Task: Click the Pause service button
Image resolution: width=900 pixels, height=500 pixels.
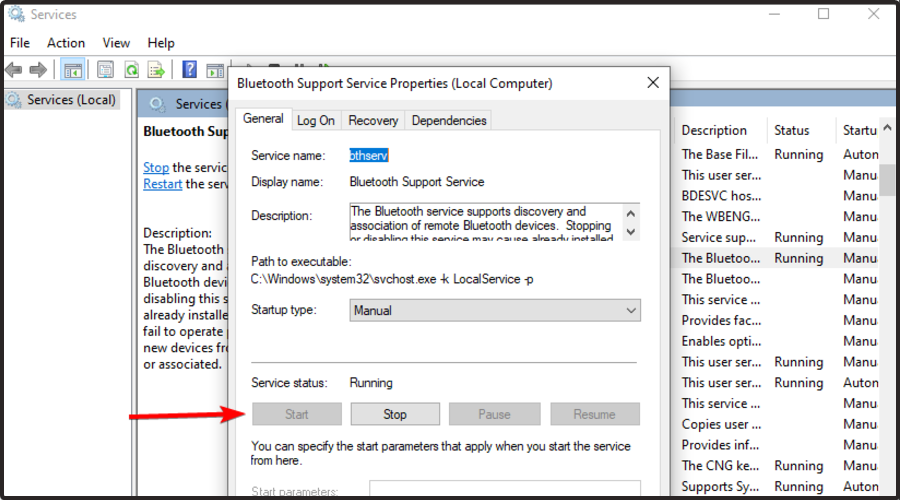Action: [x=494, y=414]
